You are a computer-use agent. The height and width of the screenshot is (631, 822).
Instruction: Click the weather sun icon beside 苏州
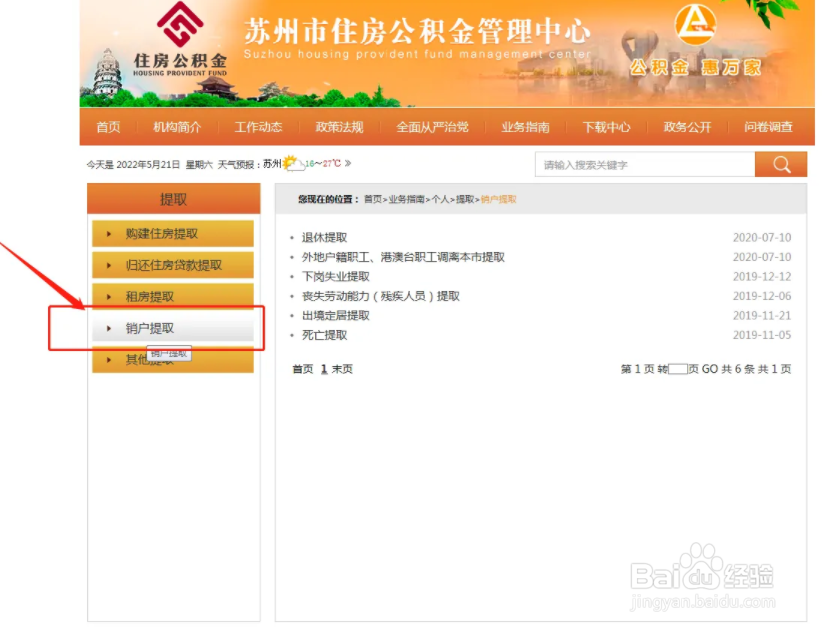coord(287,160)
